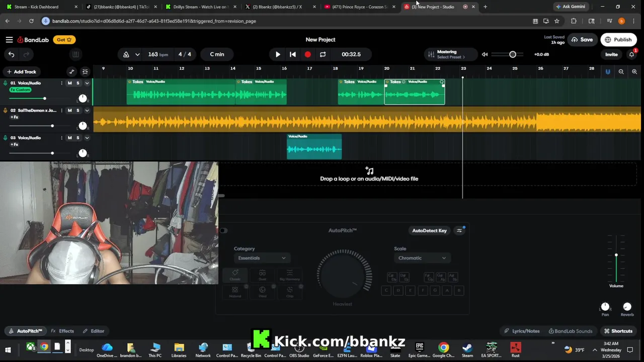
Task: Solo track 01 Voice/Audio
Action: pos(77,83)
